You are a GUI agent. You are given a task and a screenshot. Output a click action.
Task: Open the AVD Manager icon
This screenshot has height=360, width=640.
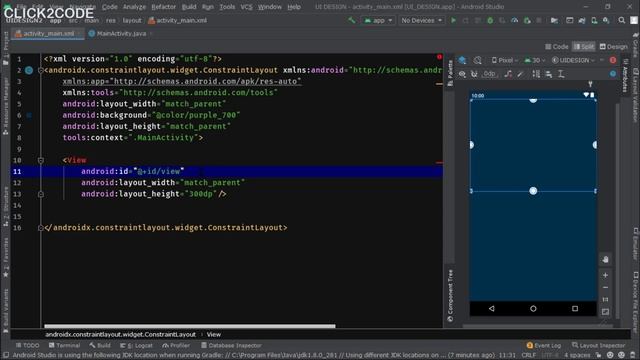594,20
